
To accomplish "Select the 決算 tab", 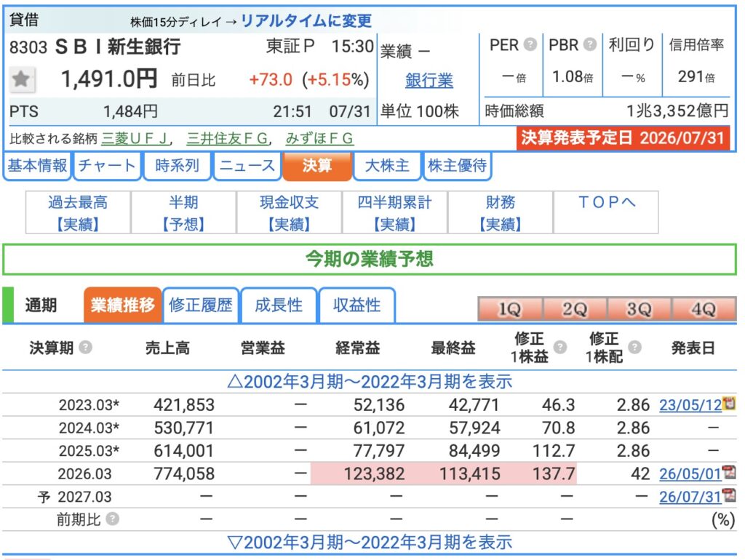I will click(x=317, y=166).
